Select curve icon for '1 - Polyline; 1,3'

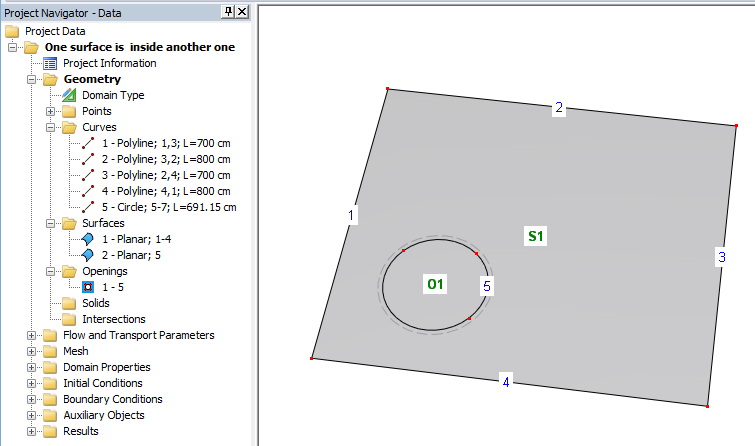coord(88,143)
